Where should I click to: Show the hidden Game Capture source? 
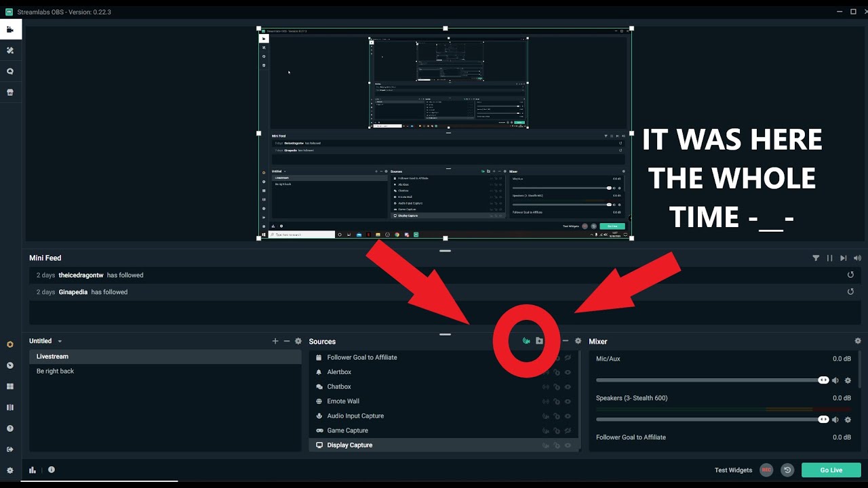click(568, 430)
